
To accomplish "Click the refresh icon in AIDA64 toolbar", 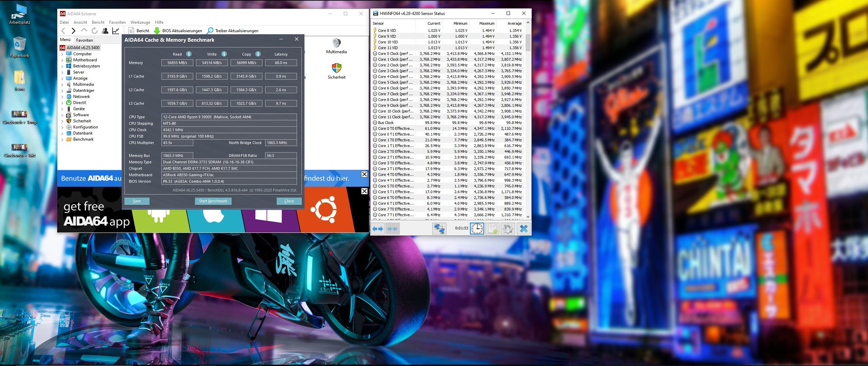I will (95, 31).
